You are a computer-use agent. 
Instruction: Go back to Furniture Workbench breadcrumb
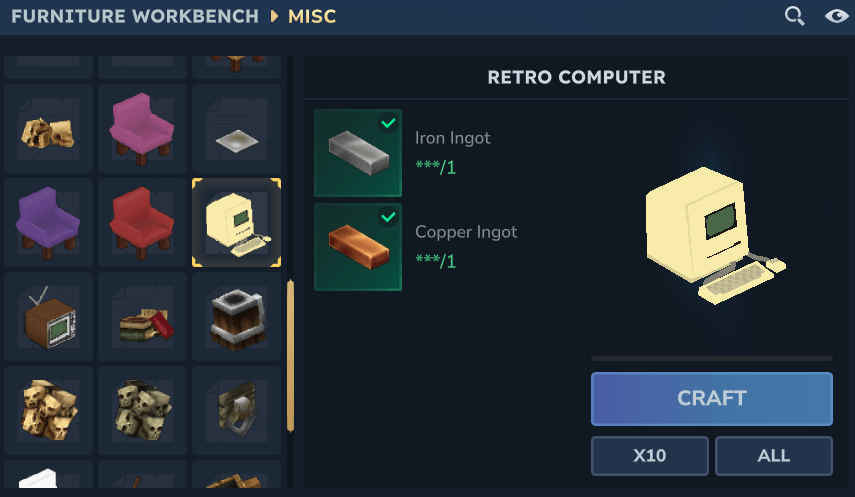point(135,16)
